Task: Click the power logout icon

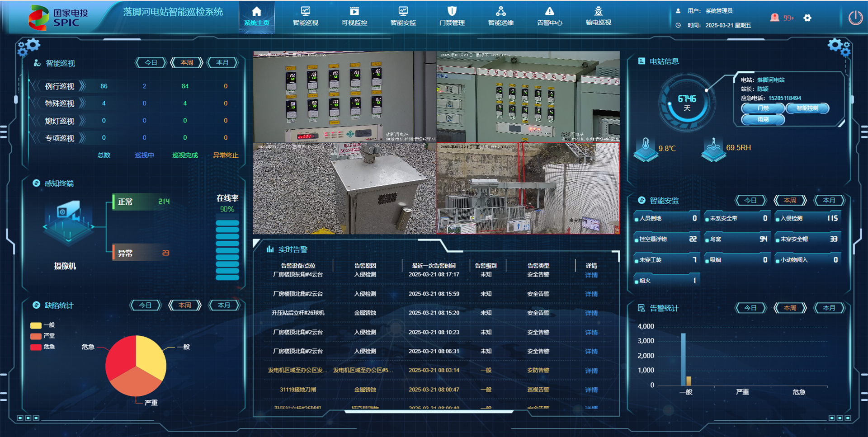Action: (x=855, y=18)
